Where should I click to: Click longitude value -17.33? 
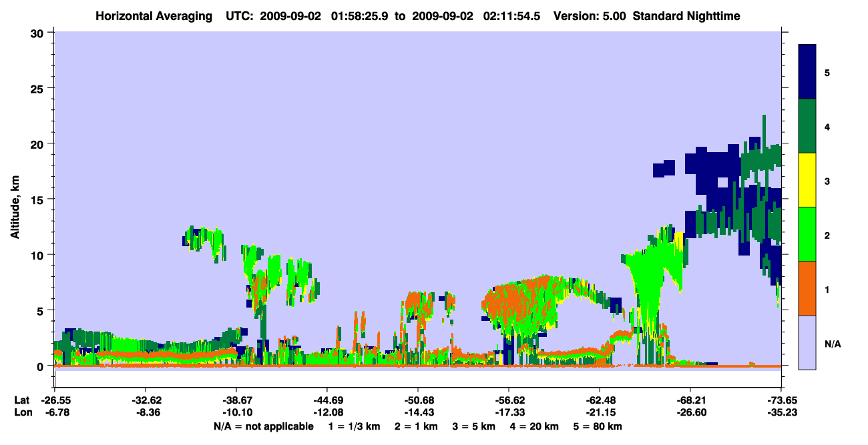click(x=509, y=412)
